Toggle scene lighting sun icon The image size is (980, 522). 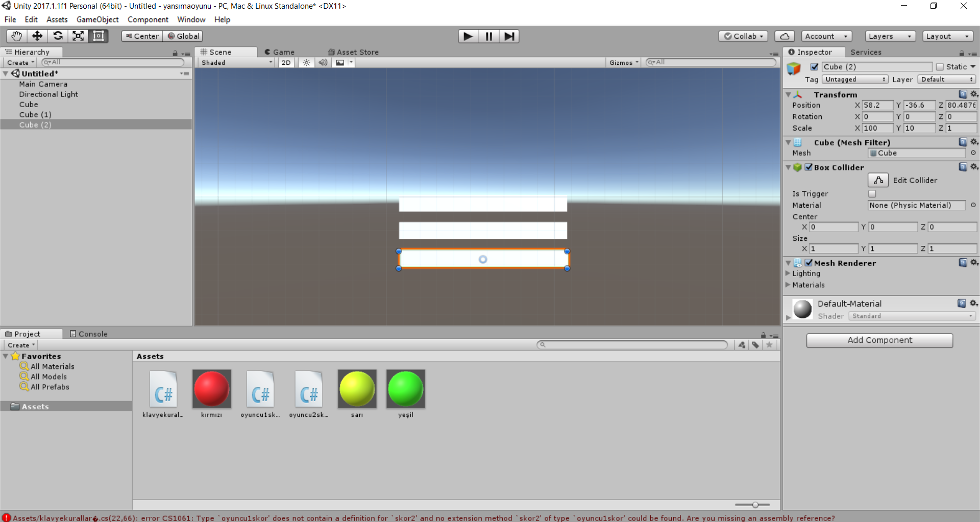(x=306, y=63)
